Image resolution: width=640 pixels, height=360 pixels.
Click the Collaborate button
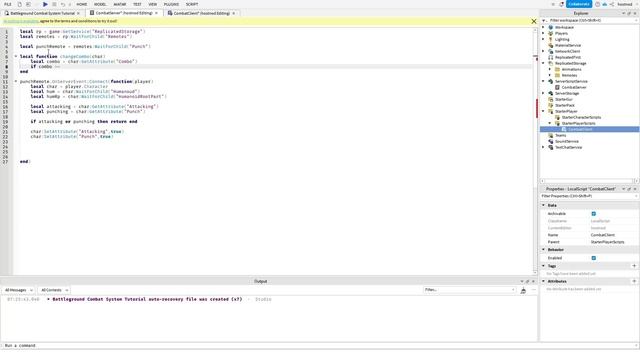tap(578, 4)
